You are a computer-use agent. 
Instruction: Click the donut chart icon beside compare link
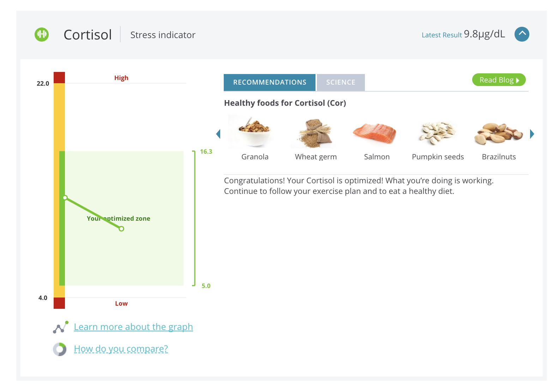click(x=60, y=349)
